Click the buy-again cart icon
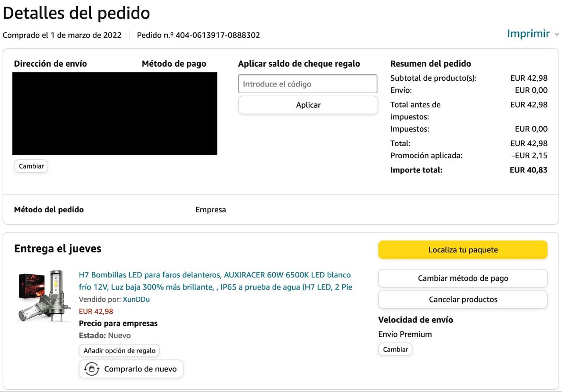This screenshot has width=562, height=392. (91, 369)
